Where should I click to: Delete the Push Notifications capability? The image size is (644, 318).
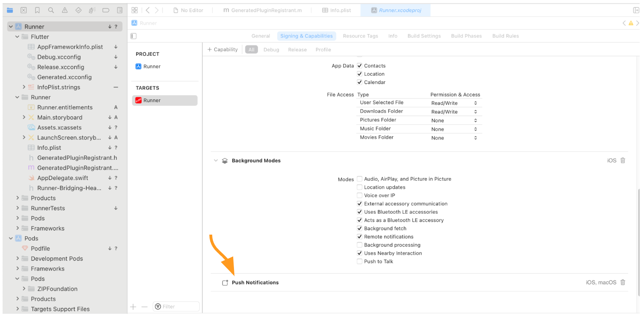[623, 282]
